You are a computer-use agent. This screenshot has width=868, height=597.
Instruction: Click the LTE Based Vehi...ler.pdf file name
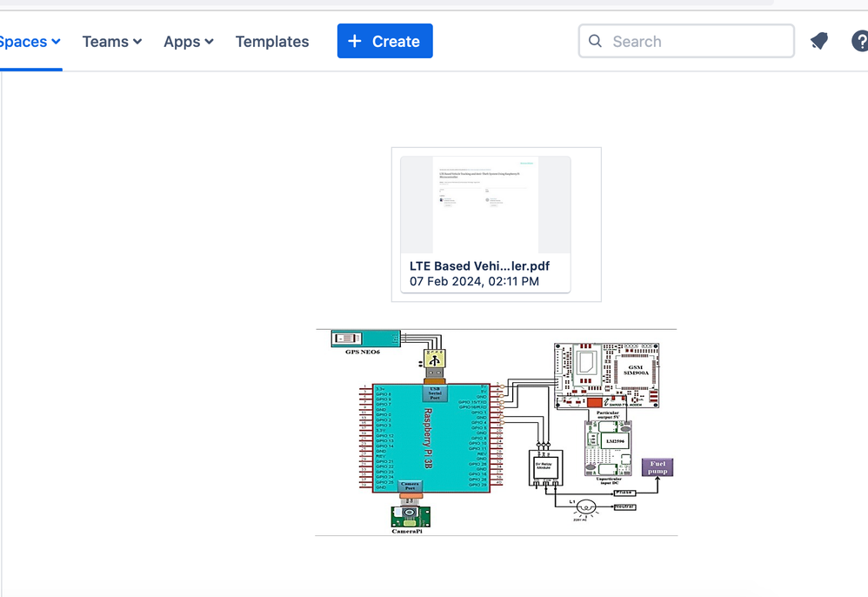click(479, 265)
